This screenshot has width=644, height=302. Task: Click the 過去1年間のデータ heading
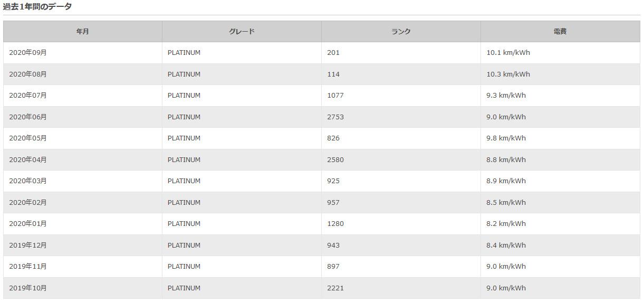tap(37, 7)
